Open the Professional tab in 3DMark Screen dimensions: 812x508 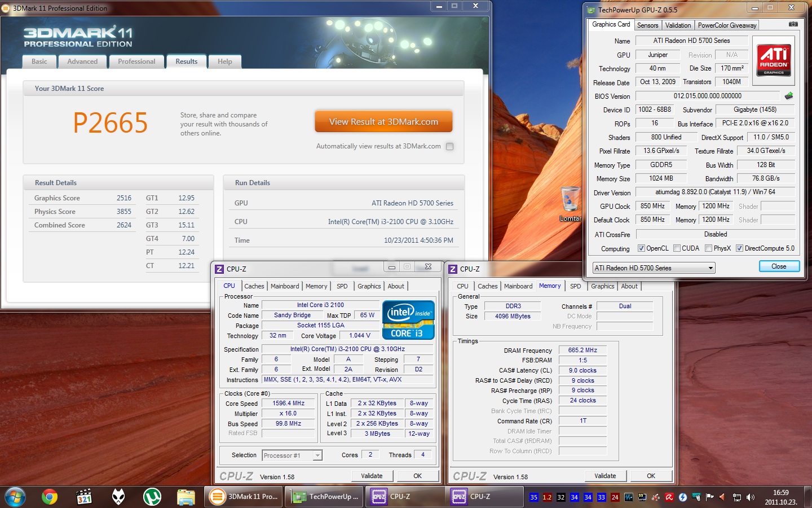136,62
